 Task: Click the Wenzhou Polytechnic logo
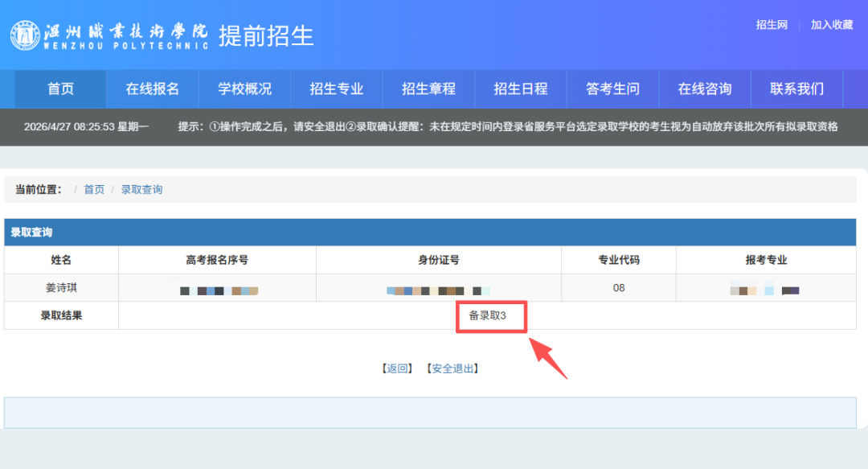click(x=108, y=35)
